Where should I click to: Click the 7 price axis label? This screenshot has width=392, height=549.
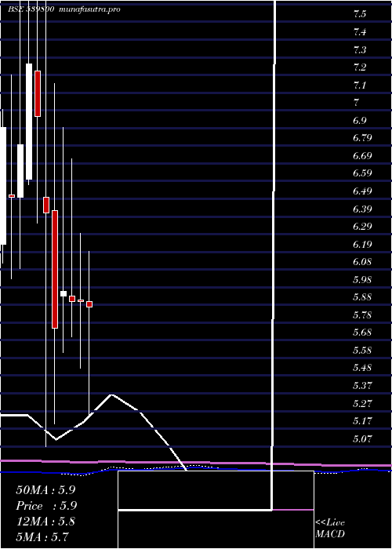coord(356,103)
